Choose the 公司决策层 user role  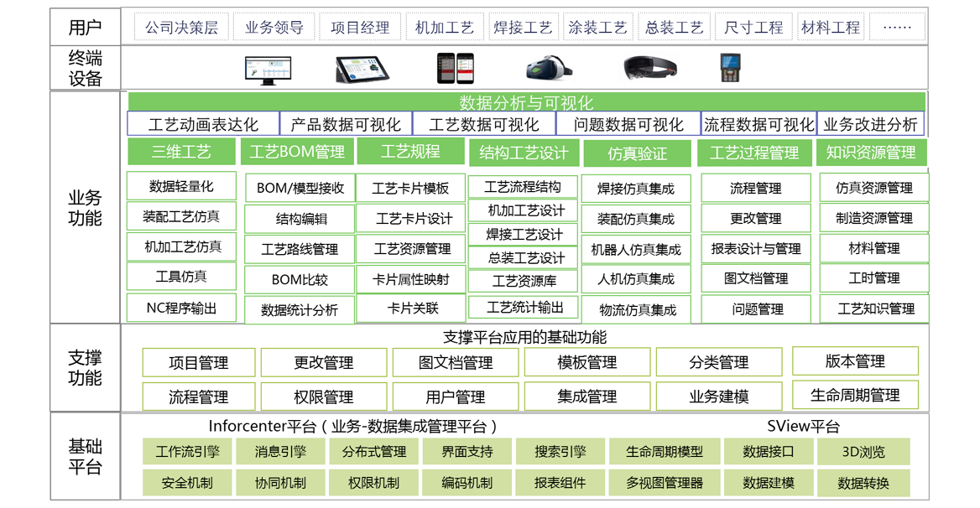pyautogui.click(x=182, y=28)
